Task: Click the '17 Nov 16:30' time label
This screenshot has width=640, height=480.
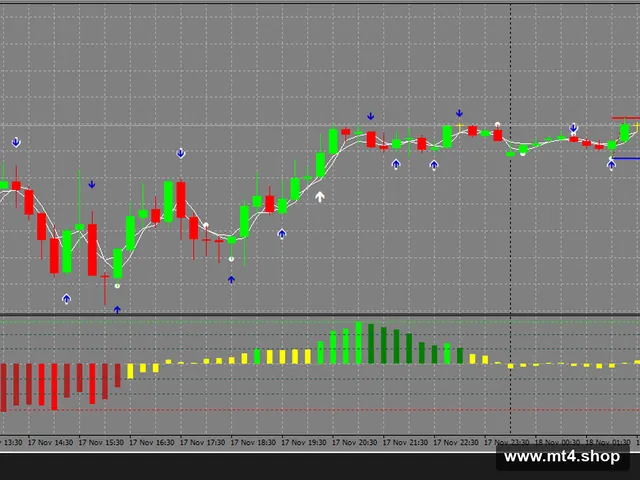Action: tap(152, 442)
